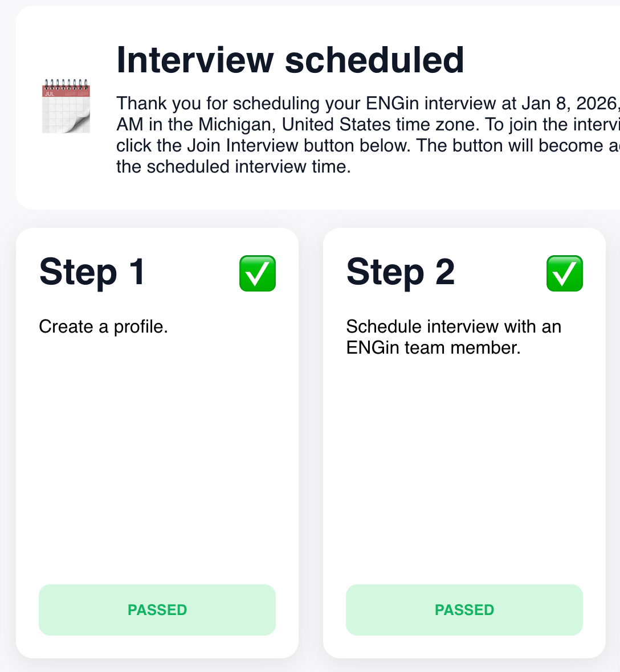The image size is (620, 672).
Task: Click the empty area inside Step 1 card
Action: click(157, 456)
